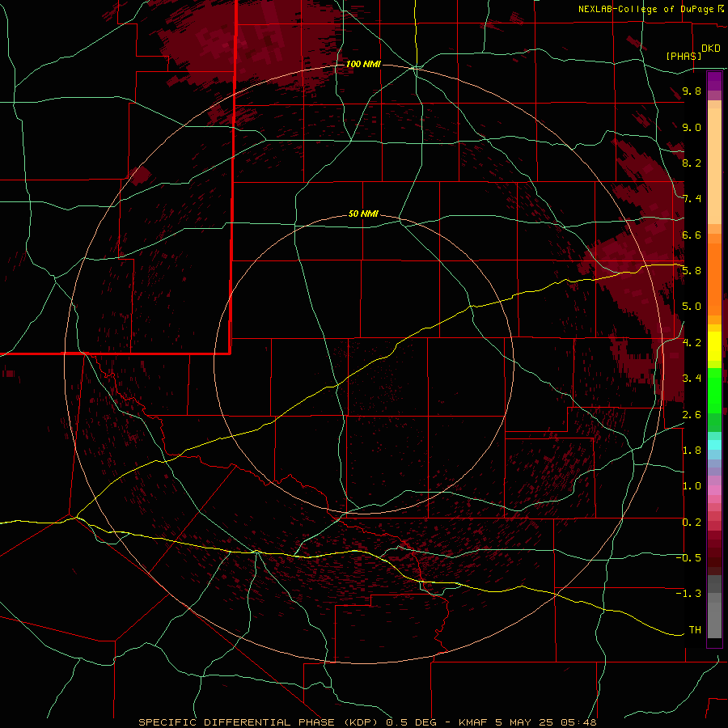Click the 0.5 DEG elevation text
The height and width of the screenshot is (728, 728).
tap(413, 722)
